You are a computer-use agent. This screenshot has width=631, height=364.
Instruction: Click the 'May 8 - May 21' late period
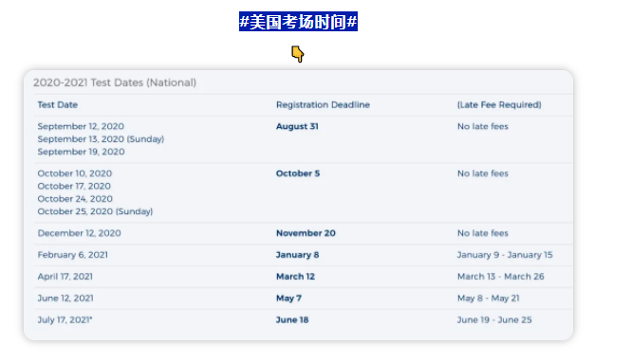pyautogui.click(x=488, y=298)
